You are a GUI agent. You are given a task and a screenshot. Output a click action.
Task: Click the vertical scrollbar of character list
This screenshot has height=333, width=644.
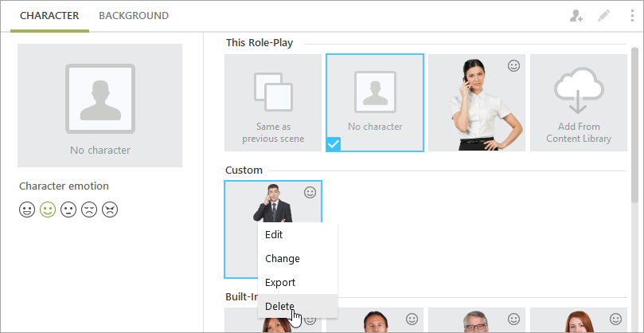click(x=635, y=124)
